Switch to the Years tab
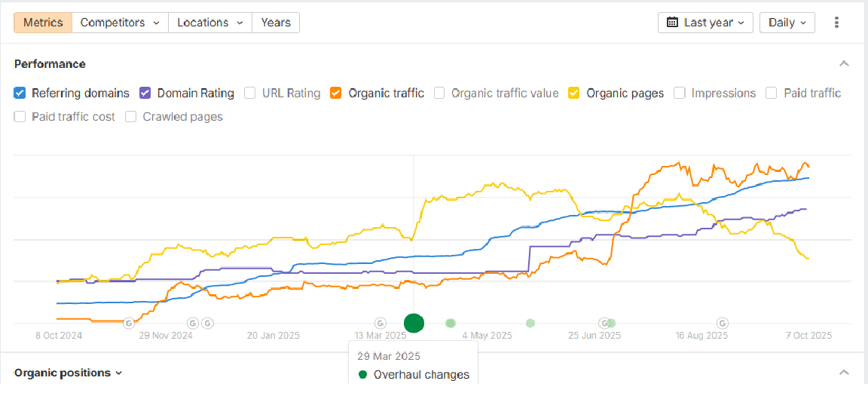The width and height of the screenshot is (868, 393). coord(276,23)
